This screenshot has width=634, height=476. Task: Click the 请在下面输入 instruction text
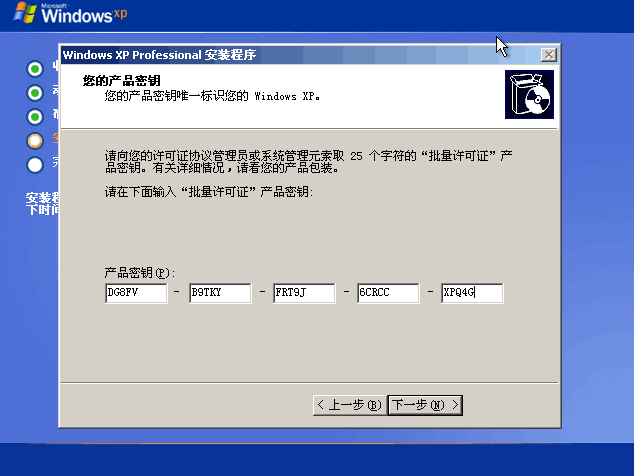(x=209, y=191)
